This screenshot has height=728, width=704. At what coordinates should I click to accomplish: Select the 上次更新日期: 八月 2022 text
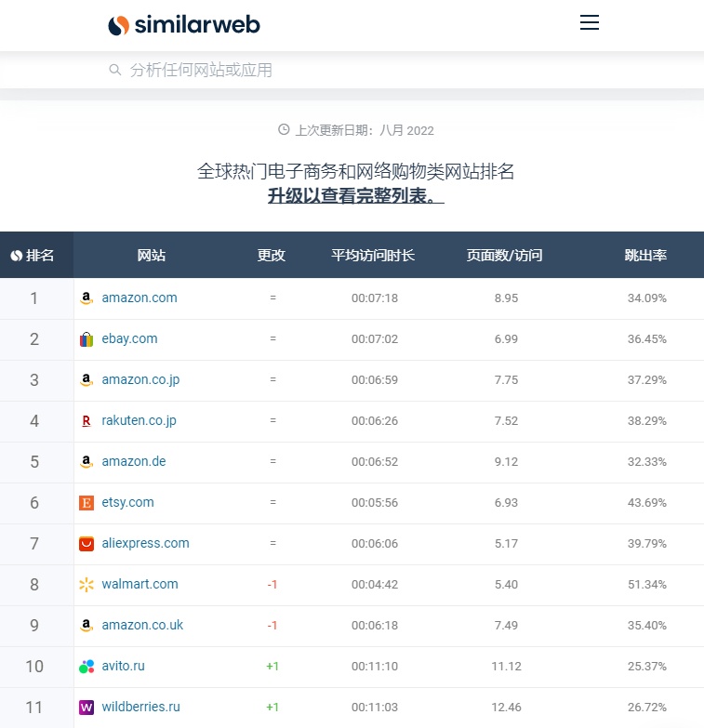(x=365, y=130)
